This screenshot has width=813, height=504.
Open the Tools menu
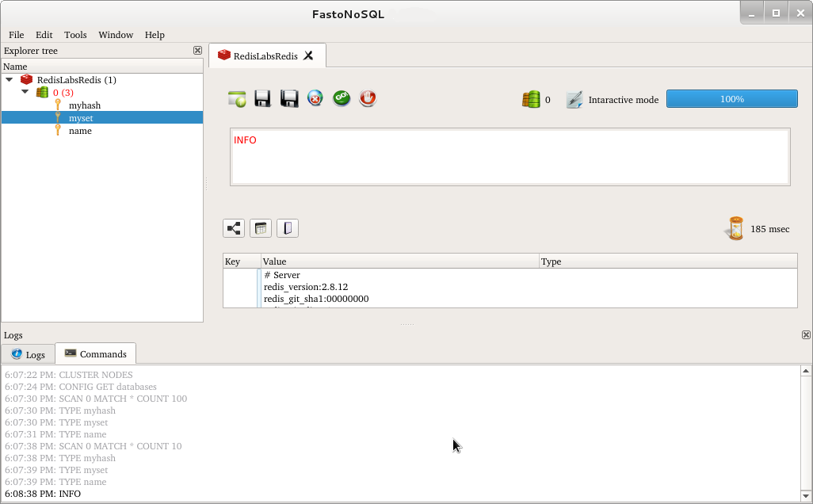click(x=75, y=35)
